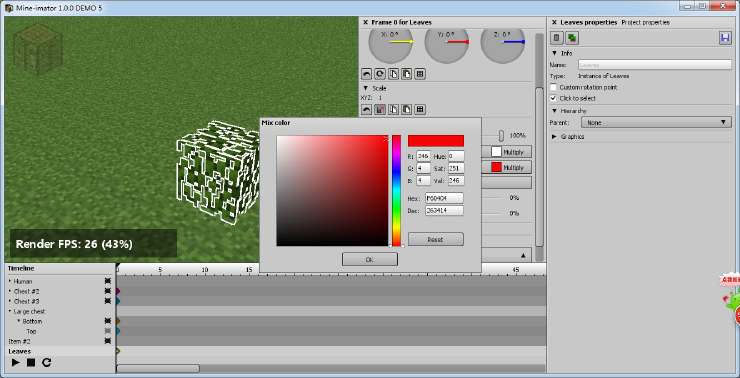Toggle the icon beside the Chest #2 row
The image size is (740, 378).
coord(108,291)
